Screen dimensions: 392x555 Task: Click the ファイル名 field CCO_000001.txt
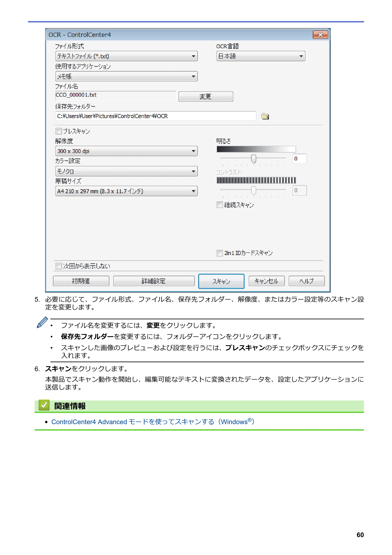click(x=116, y=96)
